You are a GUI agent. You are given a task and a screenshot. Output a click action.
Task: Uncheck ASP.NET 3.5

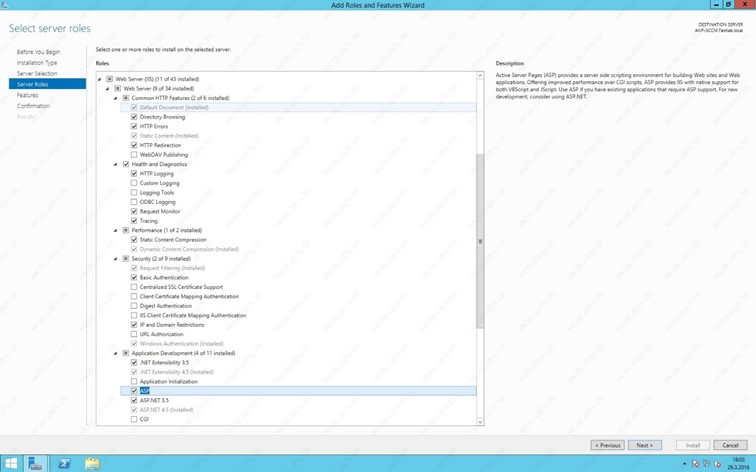pyautogui.click(x=134, y=400)
